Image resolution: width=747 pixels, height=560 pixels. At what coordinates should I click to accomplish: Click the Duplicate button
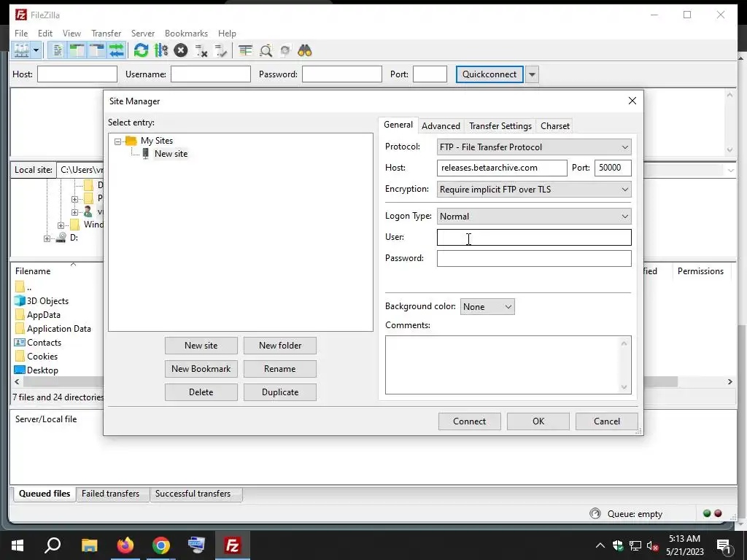click(x=280, y=392)
